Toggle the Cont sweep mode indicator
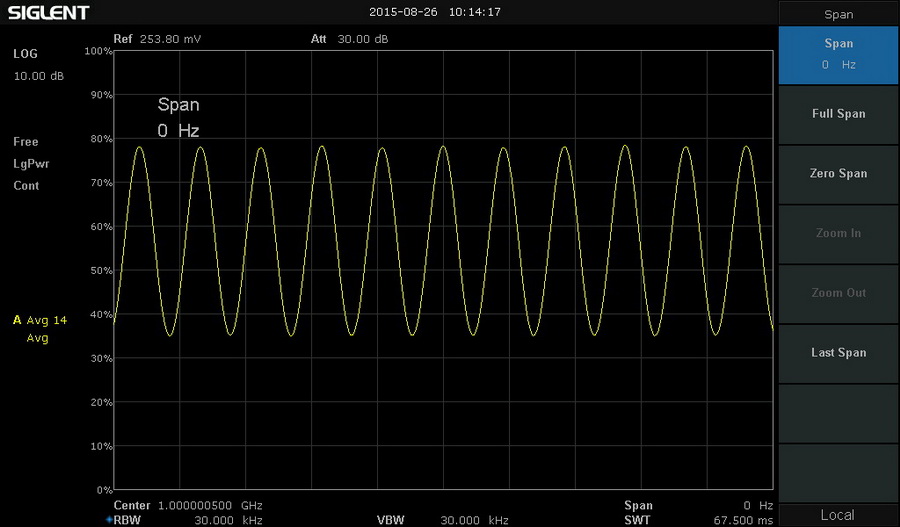Screen dimensions: 900x527 pyautogui.click(x=26, y=186)
